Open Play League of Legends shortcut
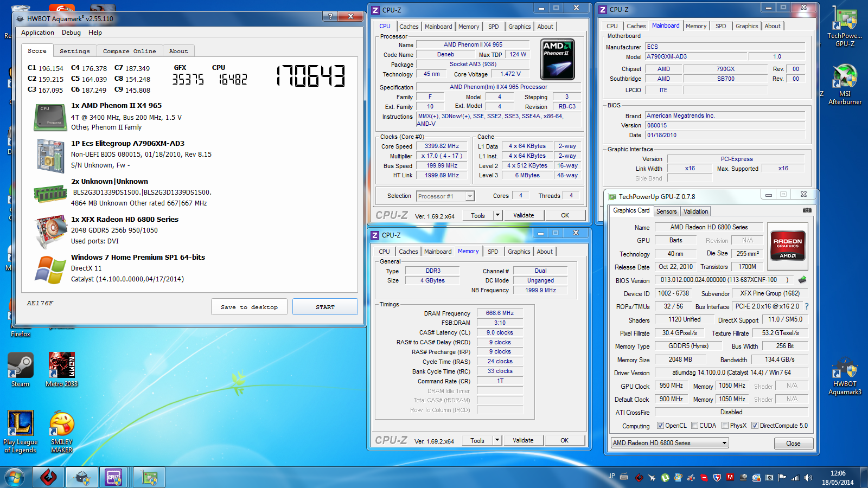 point(21,432)
